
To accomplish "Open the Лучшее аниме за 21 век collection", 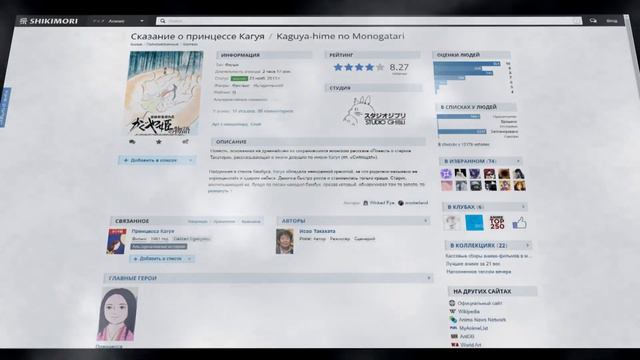I will pyautogui.click(x=473, y=264).
